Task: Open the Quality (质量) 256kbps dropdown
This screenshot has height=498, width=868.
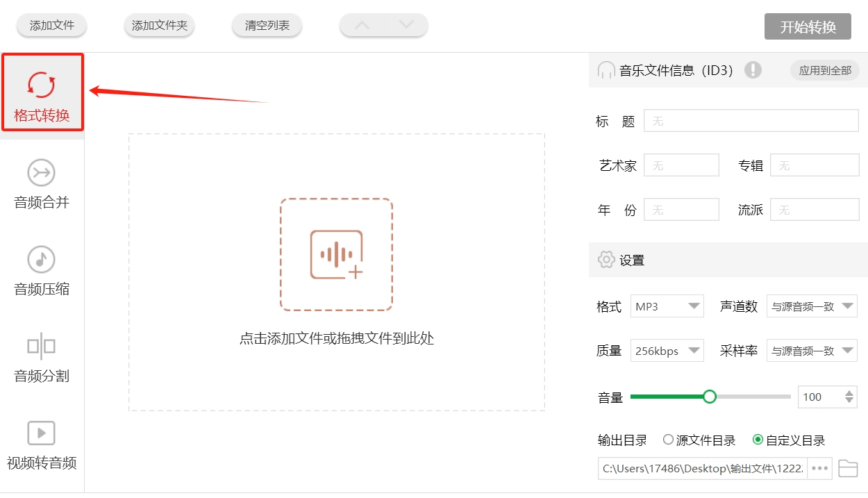Action: coord(667,351)
